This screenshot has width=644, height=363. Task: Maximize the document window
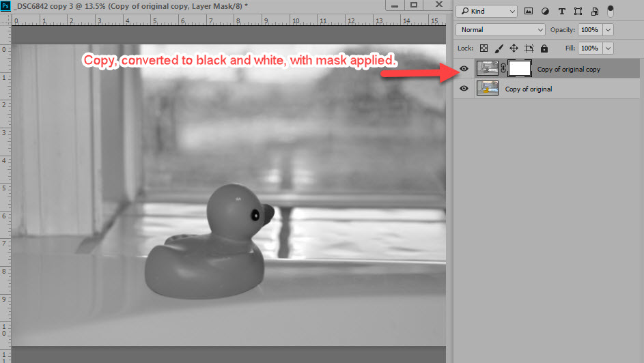(414, 5)
